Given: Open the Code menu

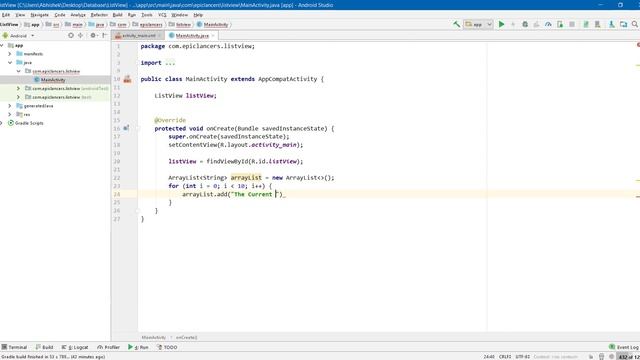Looking at the screenshot, I should [x=60, y=15].
